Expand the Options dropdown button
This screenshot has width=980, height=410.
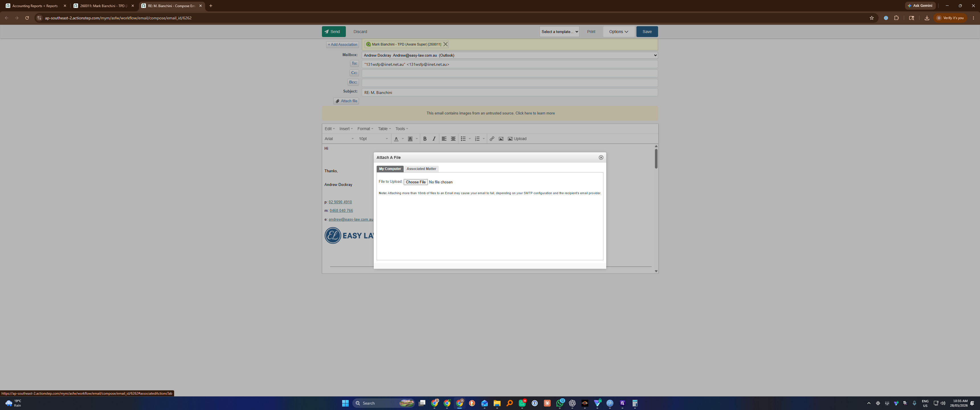(618, 32)
